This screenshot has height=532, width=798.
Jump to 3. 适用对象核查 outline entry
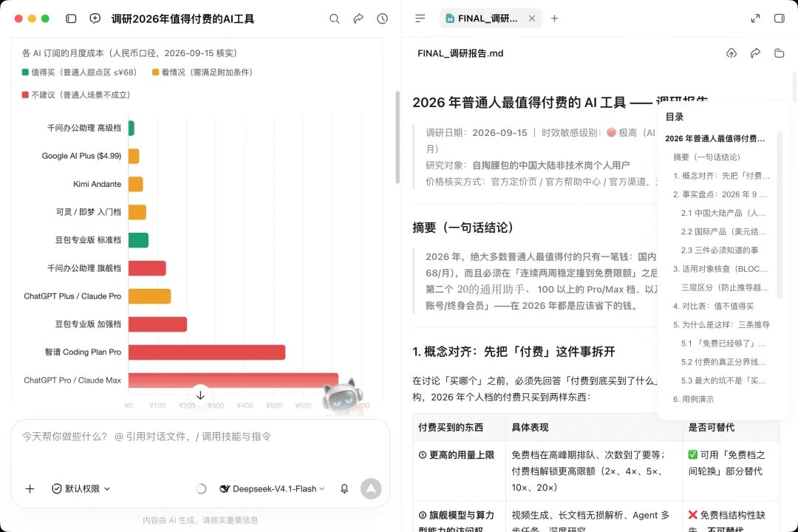[720, 269]
